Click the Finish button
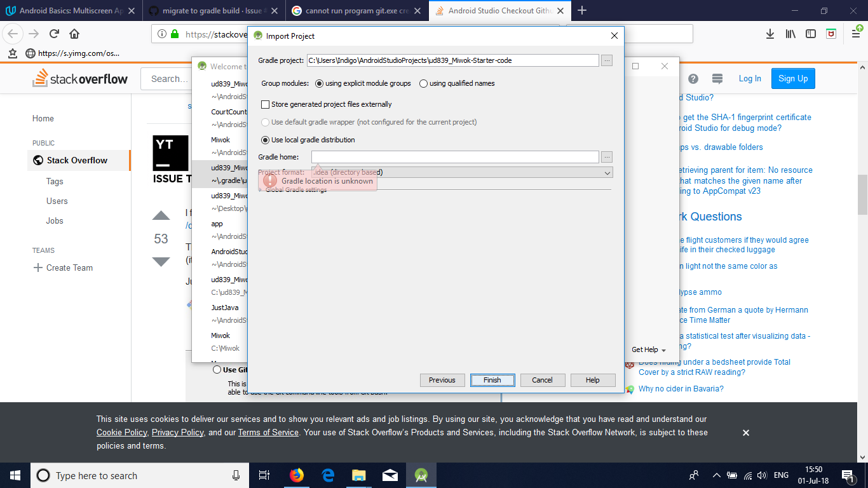 click(x=492, y=380)
